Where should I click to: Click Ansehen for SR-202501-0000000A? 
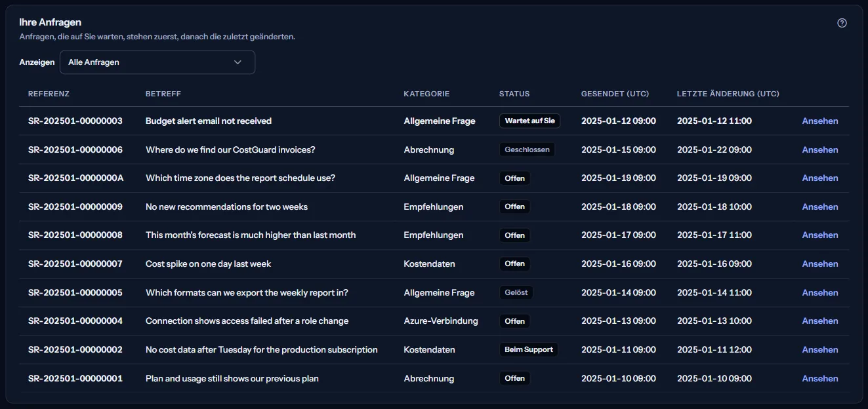coord(820,178)
